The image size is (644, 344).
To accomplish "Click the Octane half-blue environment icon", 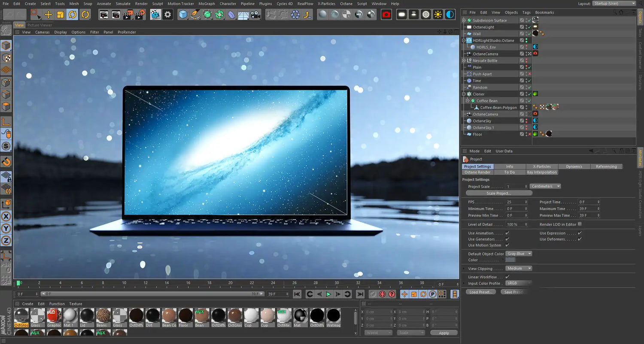I will [450, 15].
